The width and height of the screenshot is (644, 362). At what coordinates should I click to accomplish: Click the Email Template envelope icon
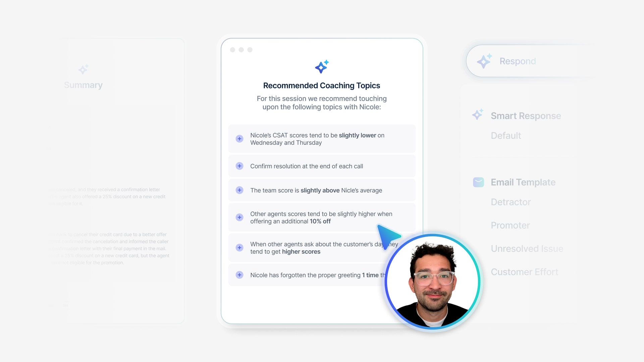click(x=478, y=182)
